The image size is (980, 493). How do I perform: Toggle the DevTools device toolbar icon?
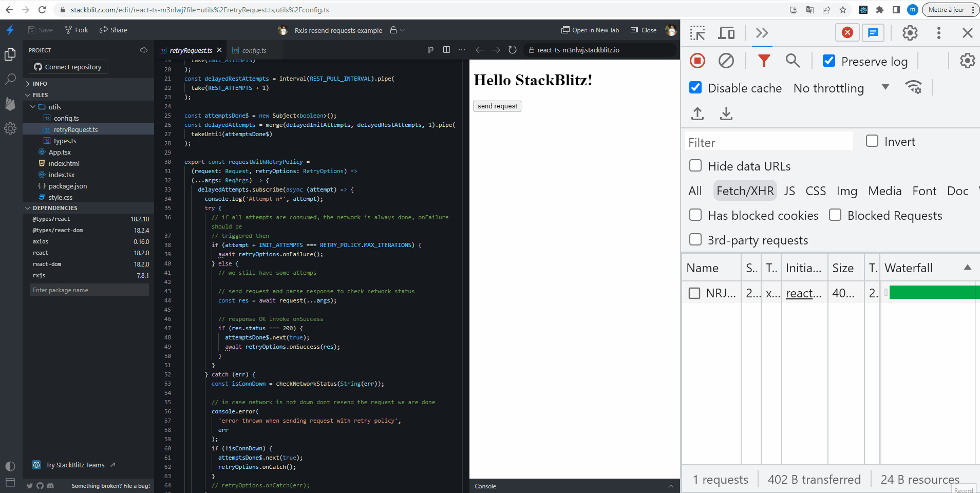tap(726, 33)
